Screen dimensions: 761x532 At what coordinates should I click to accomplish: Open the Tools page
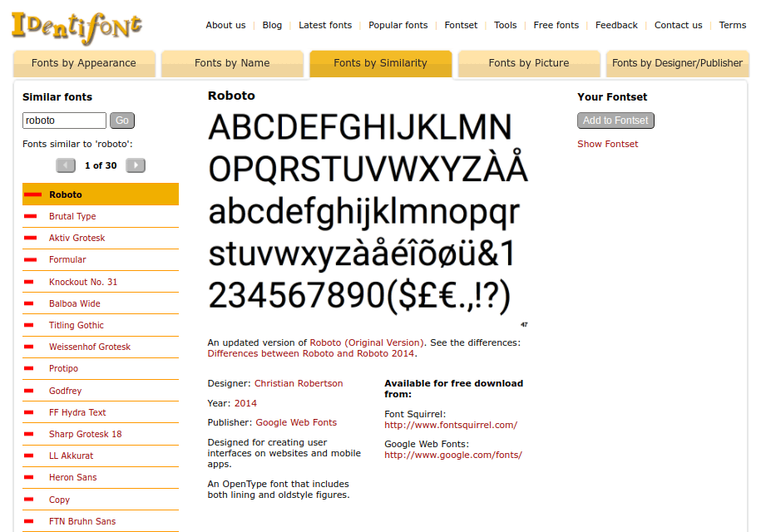505,25
